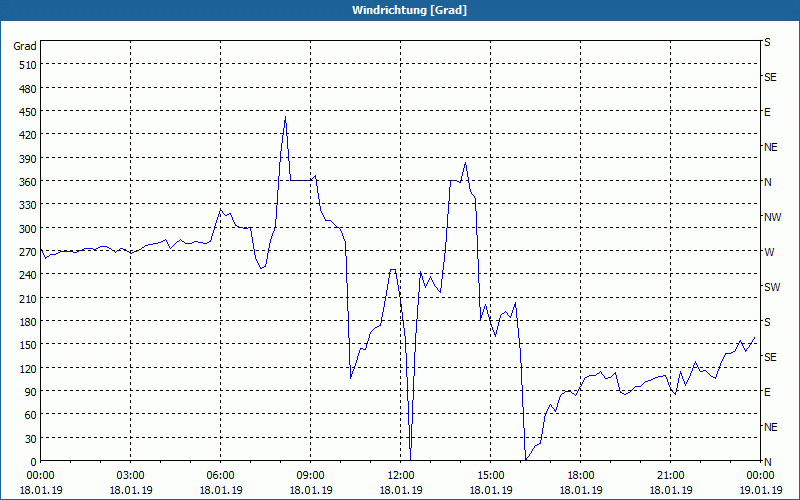This screenshot has height=500, width=800.
Task: Click the 15:00 time label
Action: (491, 476)
